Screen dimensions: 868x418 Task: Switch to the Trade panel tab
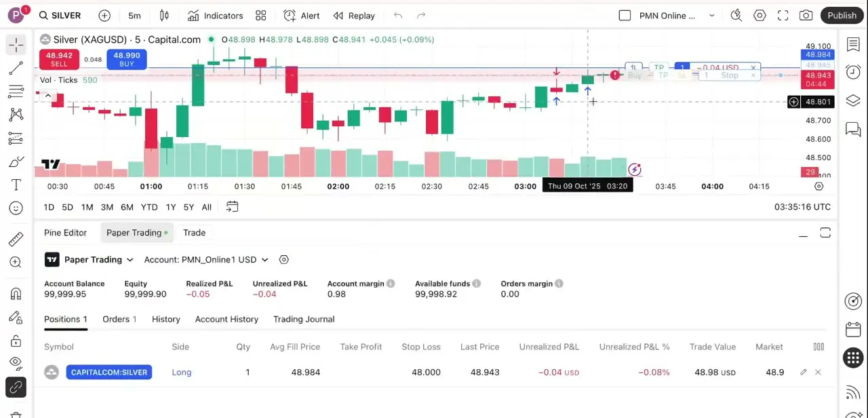coord(194,233)
